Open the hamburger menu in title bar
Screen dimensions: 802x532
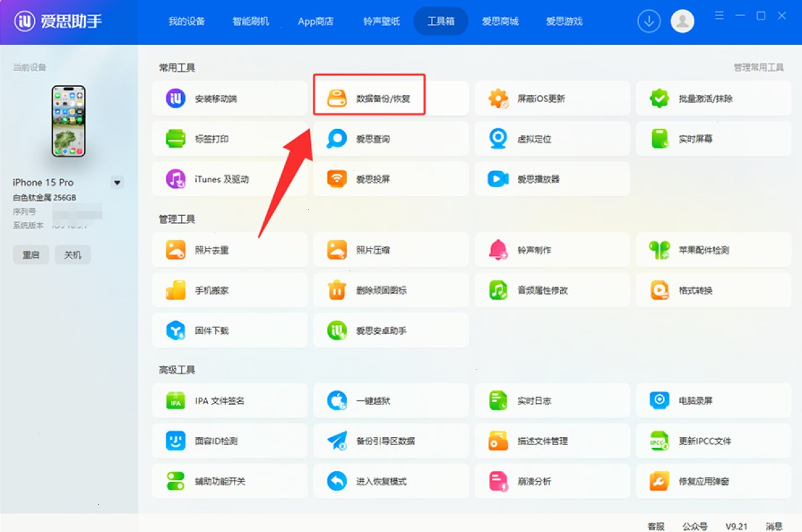click(x=720, y=15)
